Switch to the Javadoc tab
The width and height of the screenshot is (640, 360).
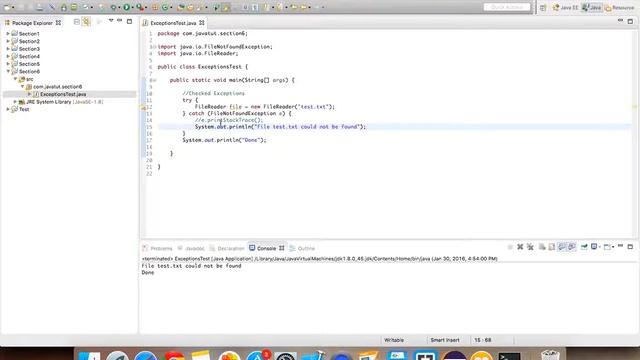pos(191,248)
